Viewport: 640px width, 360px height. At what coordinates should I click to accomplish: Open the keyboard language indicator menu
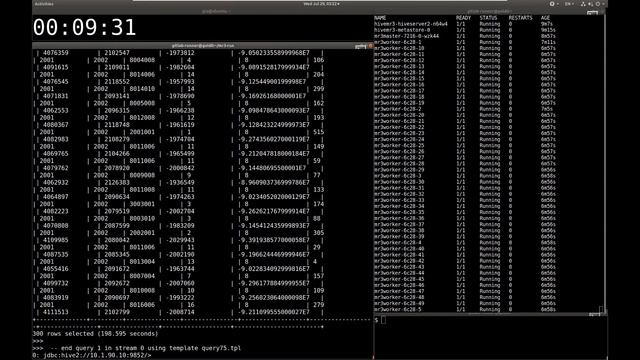[569, 4]
